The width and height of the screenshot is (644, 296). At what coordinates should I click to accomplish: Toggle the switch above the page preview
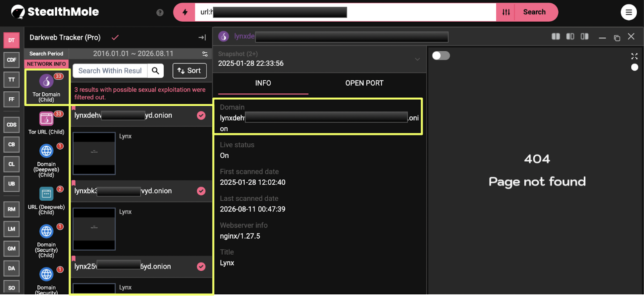pyautogui.click(x=441, y=55)
